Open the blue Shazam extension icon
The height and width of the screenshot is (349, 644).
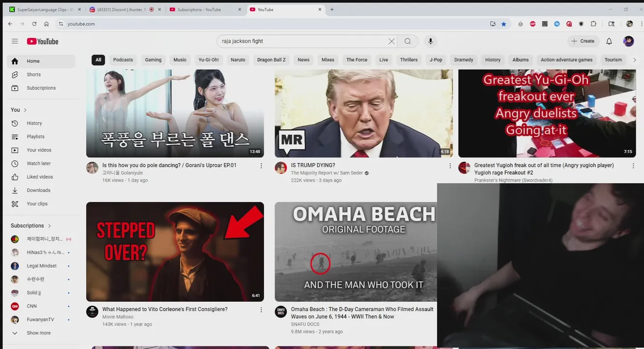click(557, 24)
